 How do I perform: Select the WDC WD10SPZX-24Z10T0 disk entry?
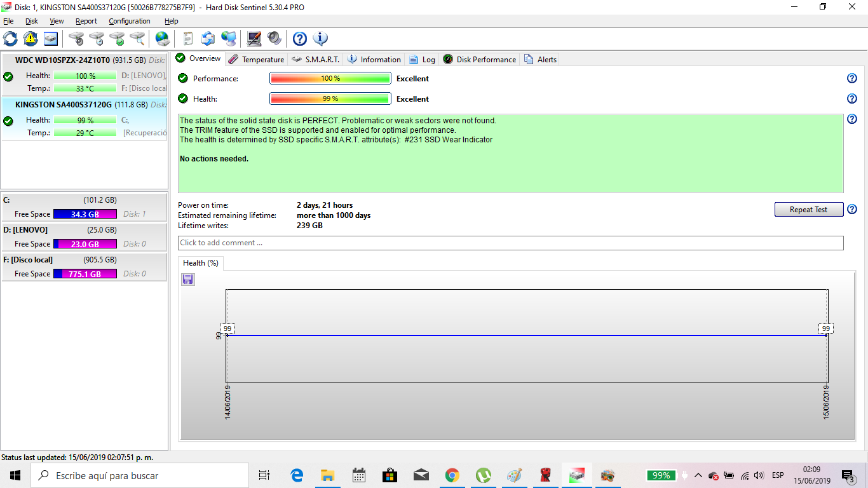coord(85,74)
